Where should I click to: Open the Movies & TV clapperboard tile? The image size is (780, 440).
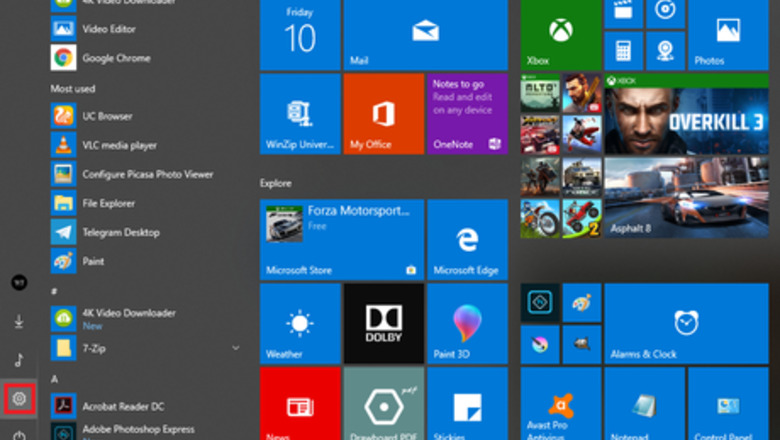pyautogui.click(x=623, y=13)
